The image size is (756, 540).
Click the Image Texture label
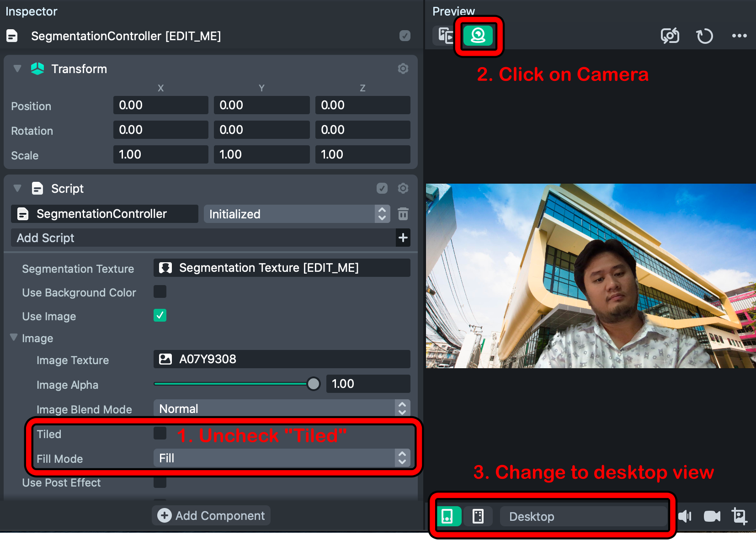(73, 360)
